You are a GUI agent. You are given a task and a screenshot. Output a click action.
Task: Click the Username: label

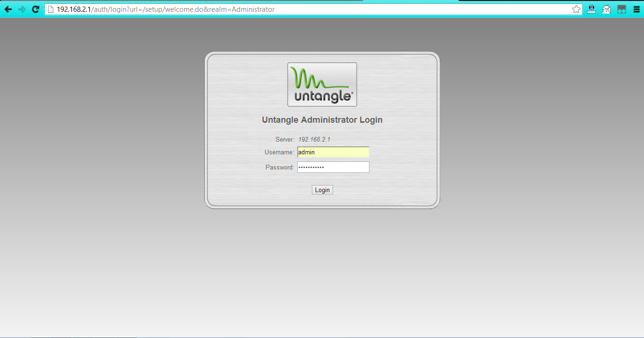point(279,152)
